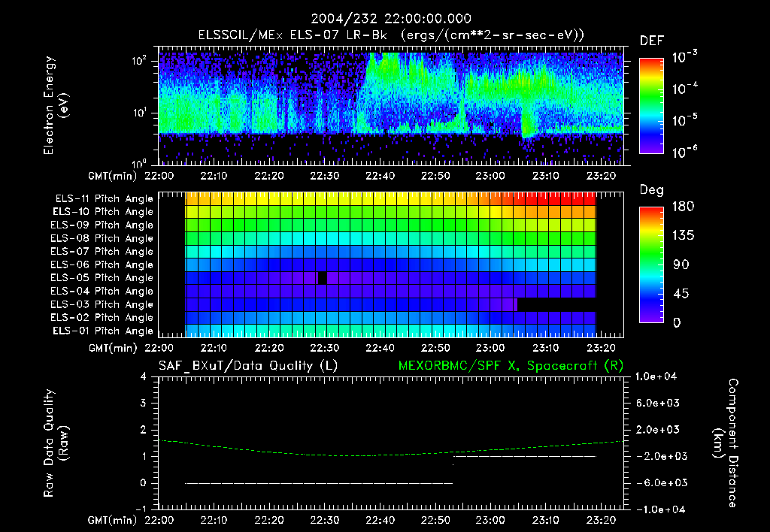Viewport: 770px width, 532px height.
Task: Click the "Component Distance (km)" axis label
Action: 726,443
